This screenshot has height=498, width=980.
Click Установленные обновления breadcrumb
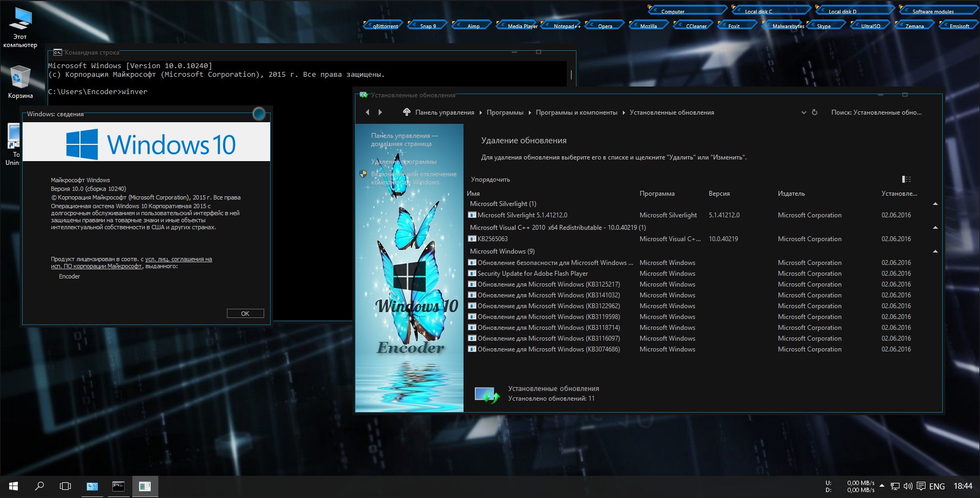point(672,112)
